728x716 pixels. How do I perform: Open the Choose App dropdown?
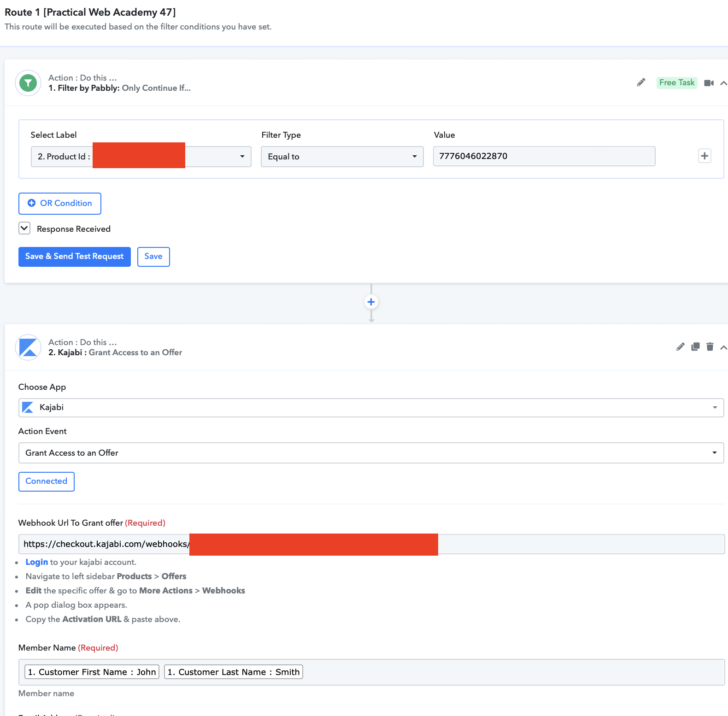point(371,408)
